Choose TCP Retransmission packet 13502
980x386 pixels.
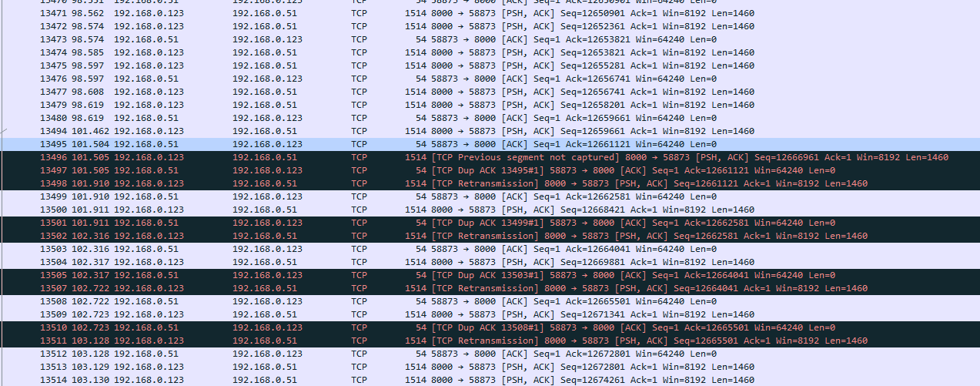tap(493, 236)
